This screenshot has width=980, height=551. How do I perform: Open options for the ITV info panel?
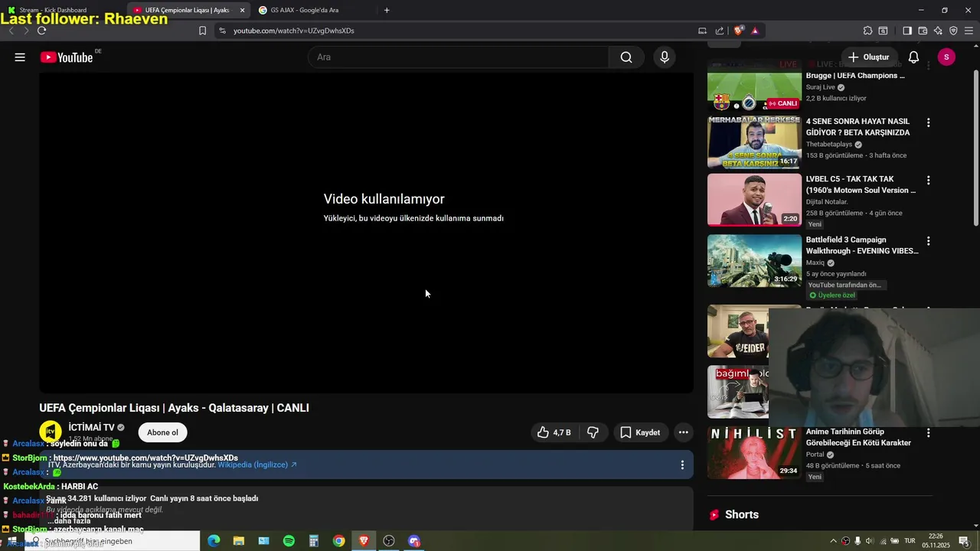click(x=682, y=465)
